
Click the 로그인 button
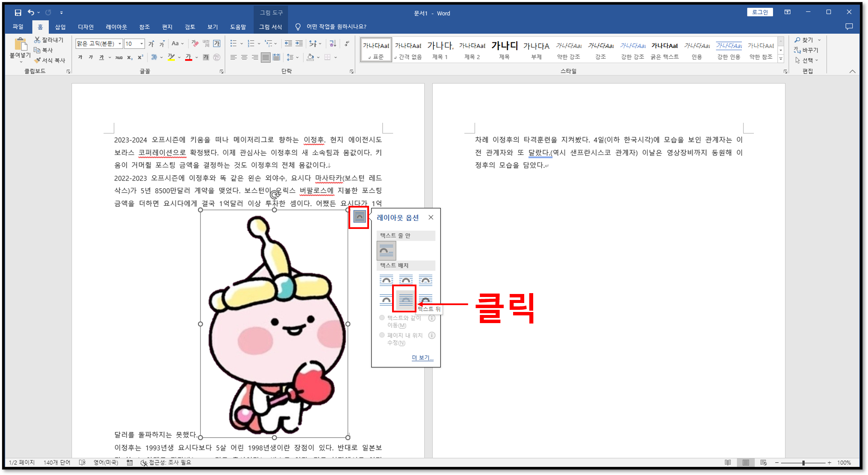(x=759, y=12)
